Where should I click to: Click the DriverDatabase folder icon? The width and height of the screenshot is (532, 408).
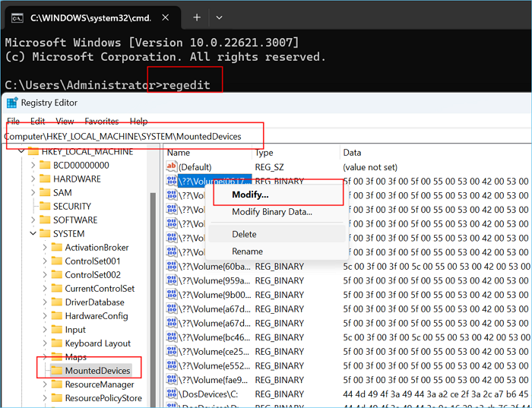(x=55, y=302)
